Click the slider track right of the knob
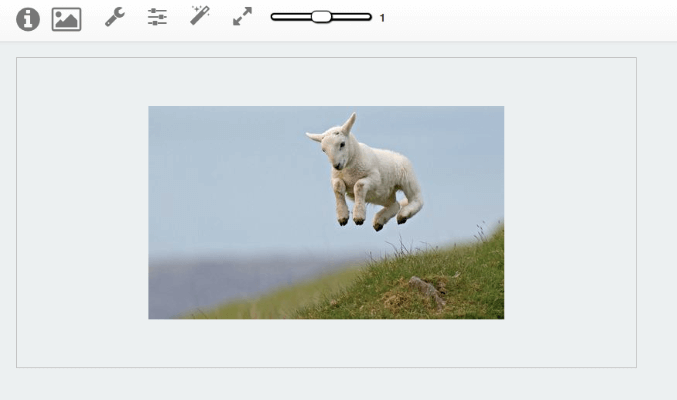This screenshot has width=677, height=400. tap(351, 17)
